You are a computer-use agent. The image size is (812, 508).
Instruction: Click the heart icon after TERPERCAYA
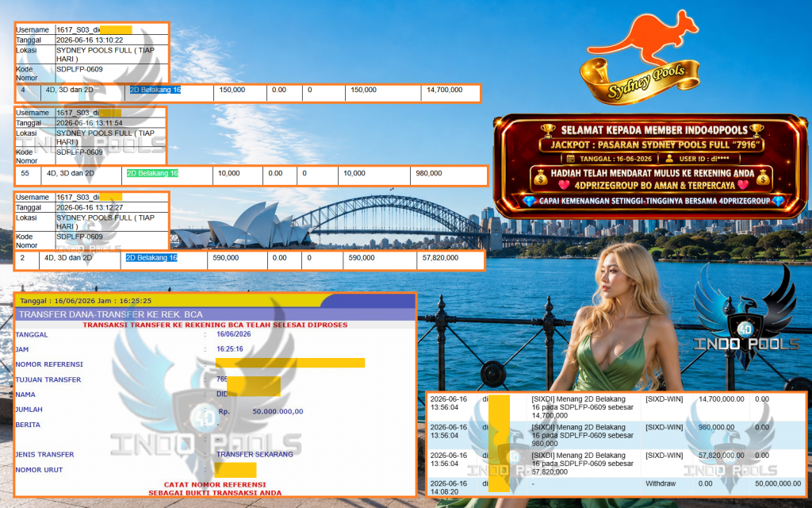(743, 185)
